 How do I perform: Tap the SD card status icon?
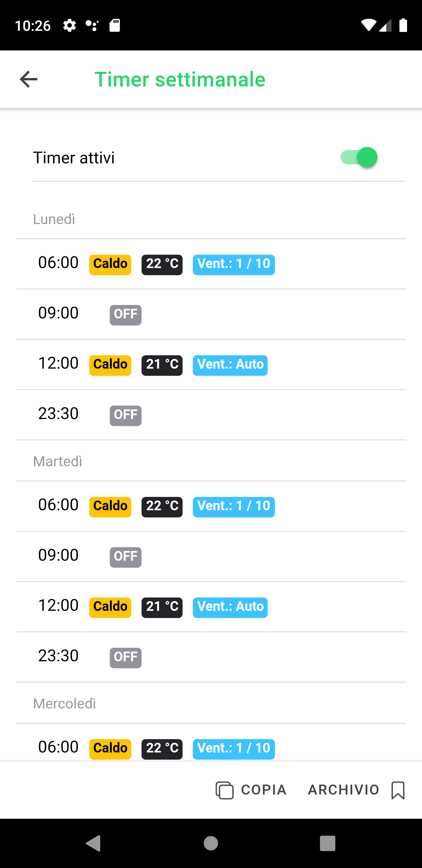tap(115, 26)
